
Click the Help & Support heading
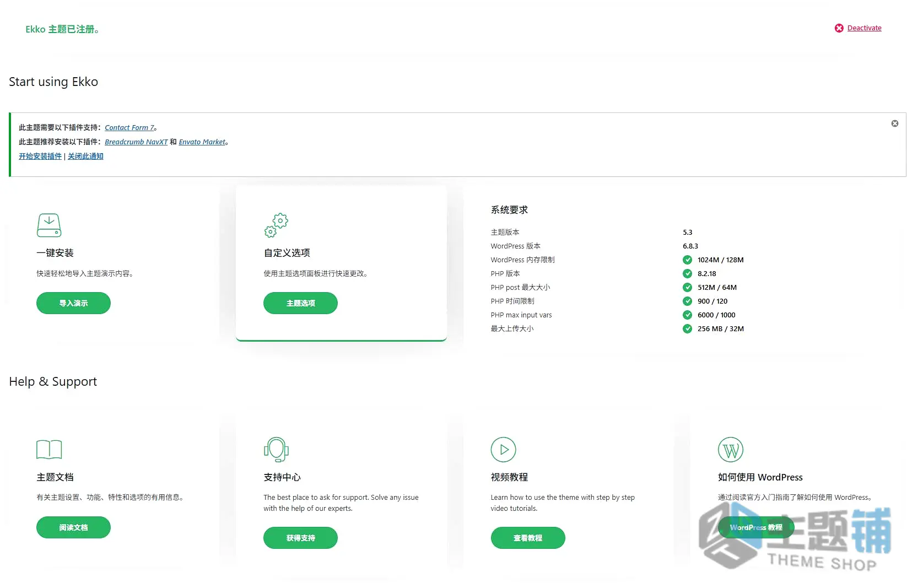pyautogui.click(x=53, y=382)
